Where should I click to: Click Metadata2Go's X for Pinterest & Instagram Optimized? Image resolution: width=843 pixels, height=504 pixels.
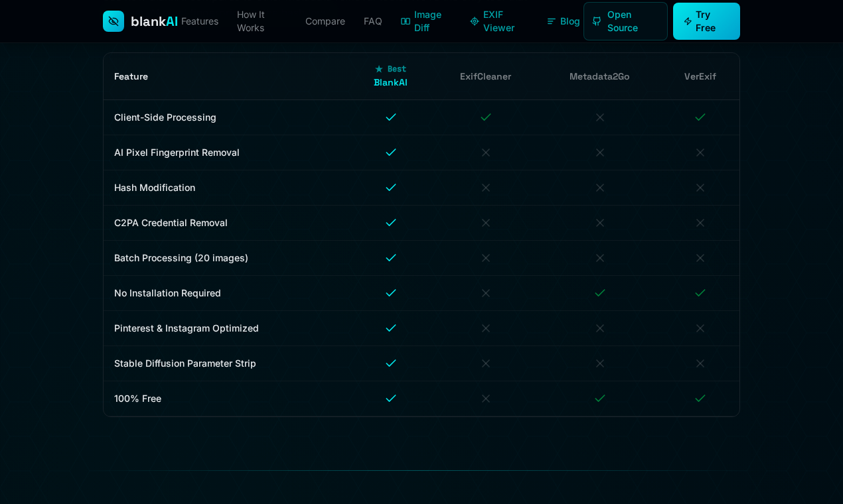[x=599, y=328]
